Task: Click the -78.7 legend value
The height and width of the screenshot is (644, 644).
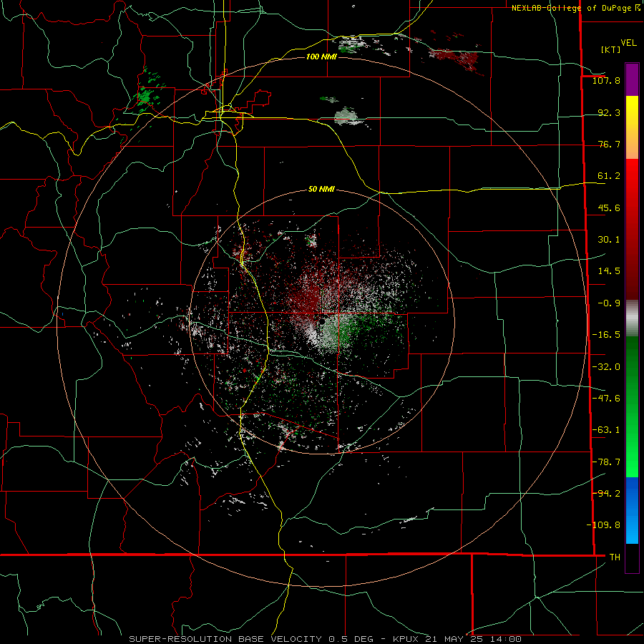Action: coord(606,462)
